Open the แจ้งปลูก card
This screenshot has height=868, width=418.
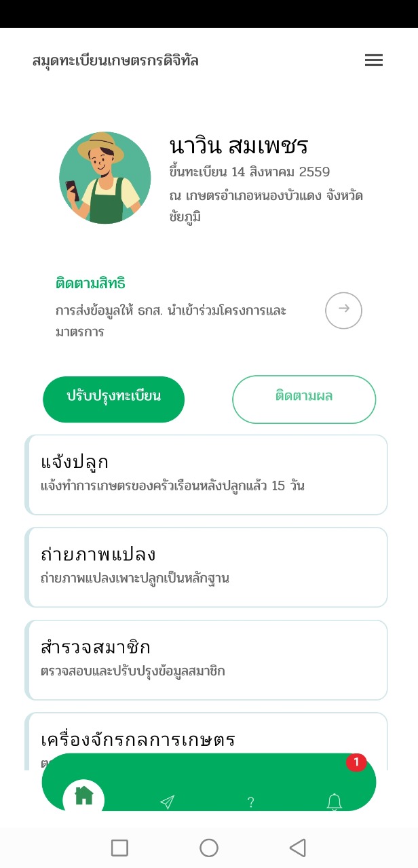click(x=206, y=474)
